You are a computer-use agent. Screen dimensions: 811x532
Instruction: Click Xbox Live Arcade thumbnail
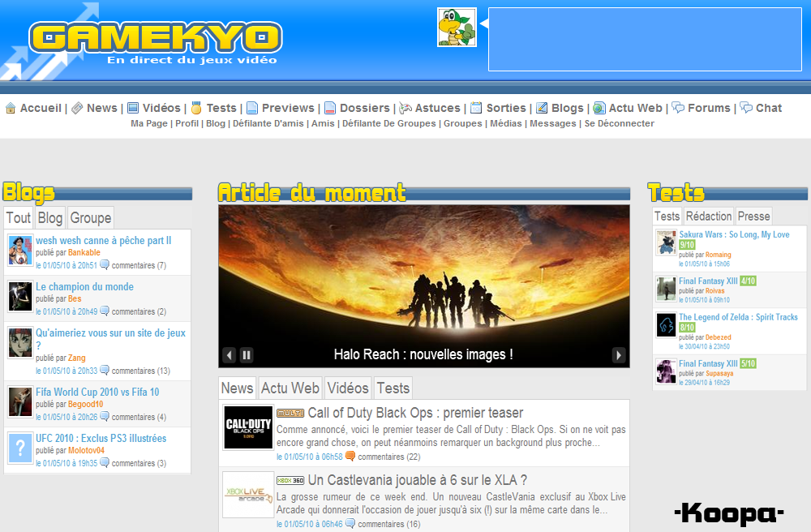[248, 495]
